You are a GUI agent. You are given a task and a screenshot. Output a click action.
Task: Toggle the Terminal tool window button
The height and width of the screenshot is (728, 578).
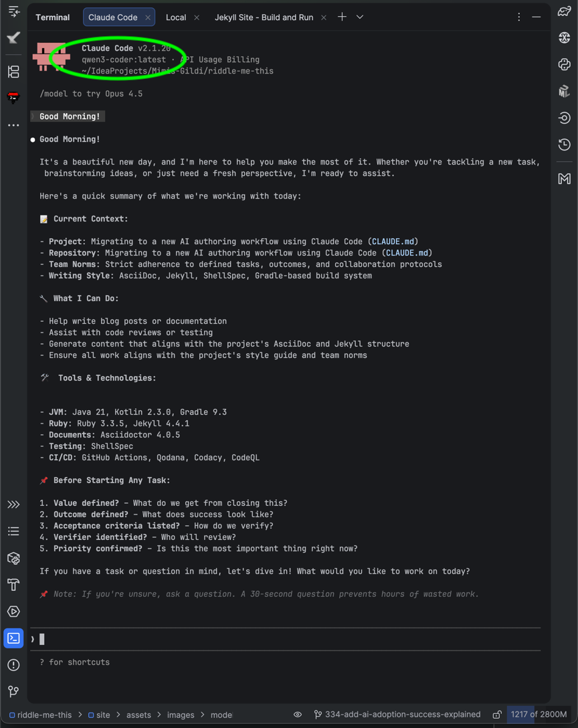13,638
